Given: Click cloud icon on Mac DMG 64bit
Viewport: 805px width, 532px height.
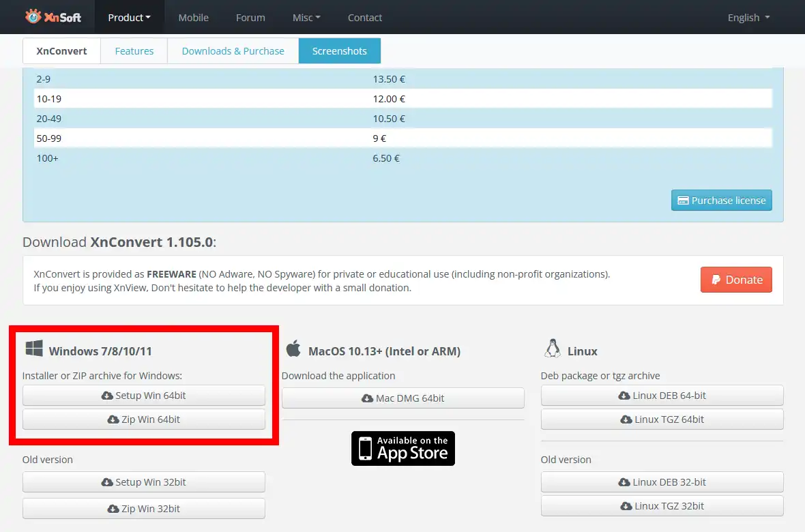Looking at the screenshot, I should 368,398.
